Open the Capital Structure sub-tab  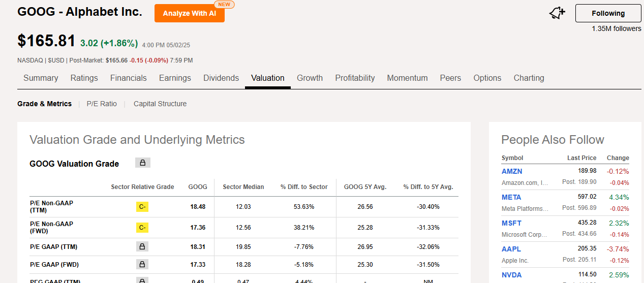point(160,104)
